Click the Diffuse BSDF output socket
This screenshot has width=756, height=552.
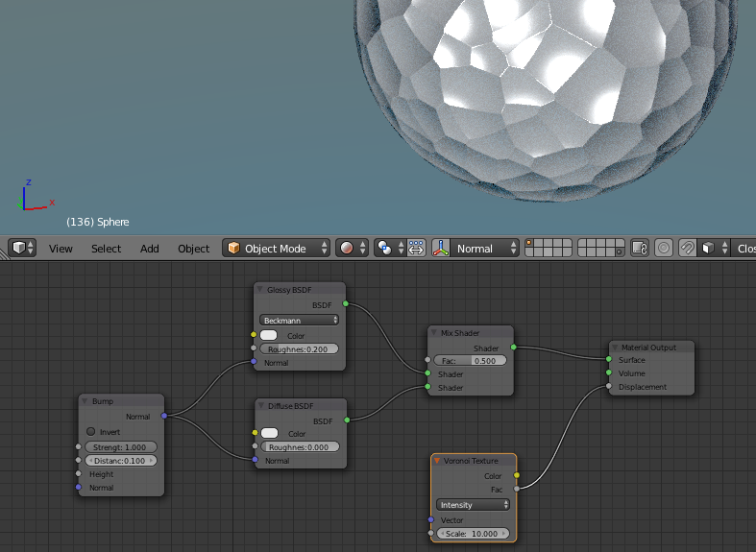347,420
